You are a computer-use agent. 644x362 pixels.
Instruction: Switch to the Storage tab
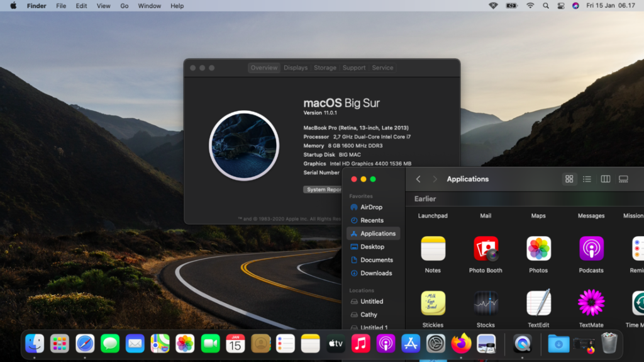[x=325, y=67]
